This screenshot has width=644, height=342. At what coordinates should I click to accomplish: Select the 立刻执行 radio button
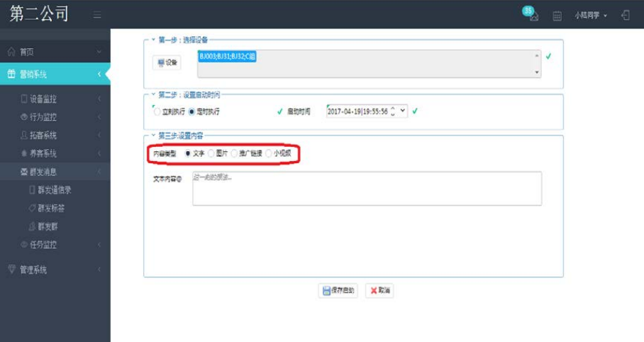157,111
